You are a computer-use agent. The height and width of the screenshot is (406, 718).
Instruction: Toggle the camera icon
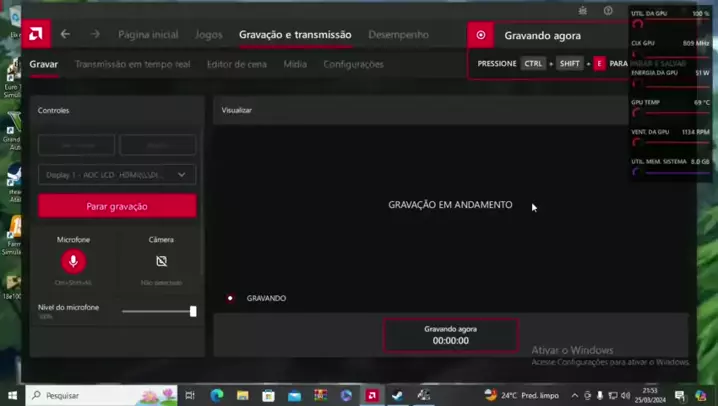point(161,262)
